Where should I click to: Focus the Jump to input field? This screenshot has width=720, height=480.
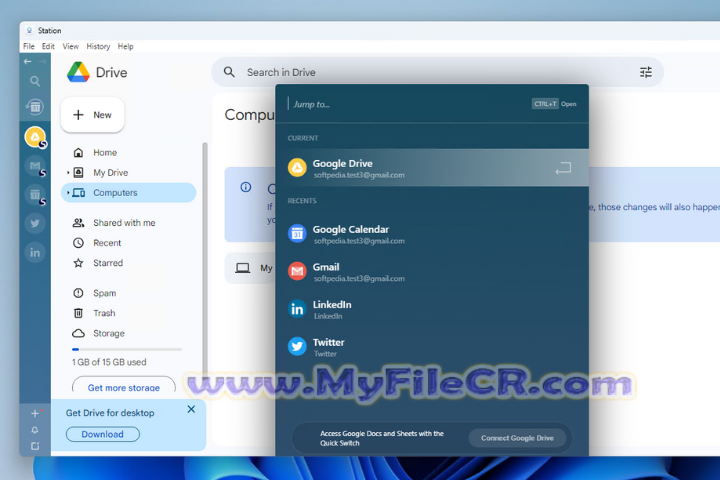tap(404, 104)
